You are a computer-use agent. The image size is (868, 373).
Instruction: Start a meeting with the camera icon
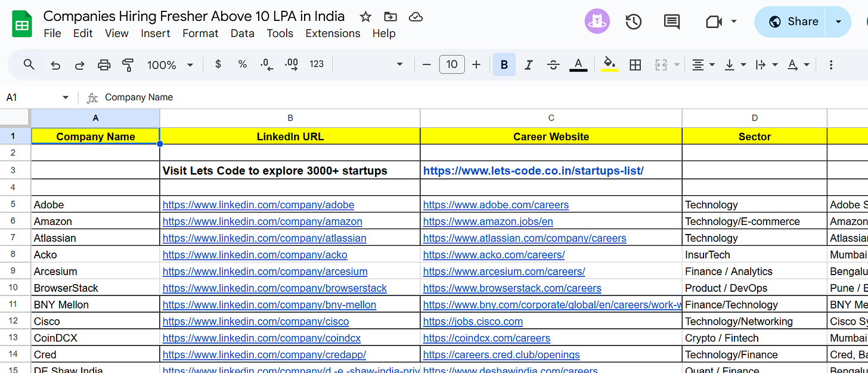click(714, 22)
